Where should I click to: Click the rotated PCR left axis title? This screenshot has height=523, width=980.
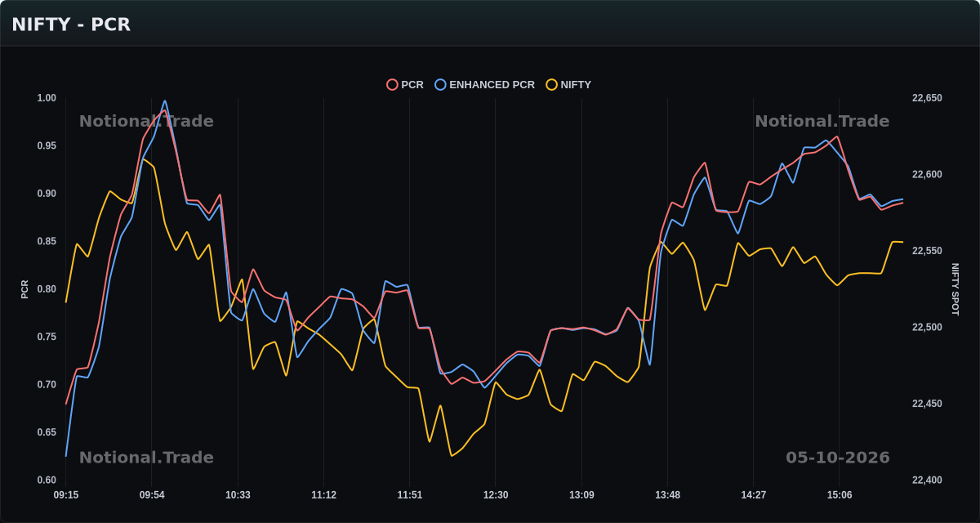[x=24, y=289]
